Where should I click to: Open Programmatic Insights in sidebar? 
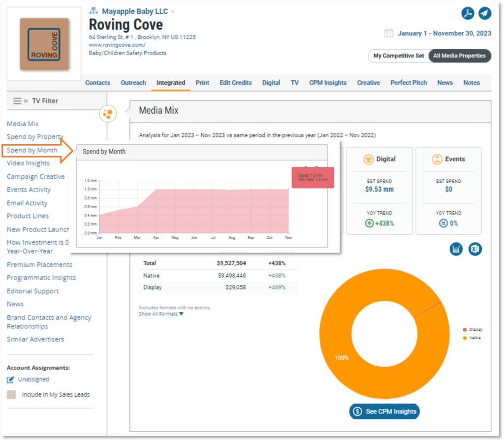[x=41, y=278]
